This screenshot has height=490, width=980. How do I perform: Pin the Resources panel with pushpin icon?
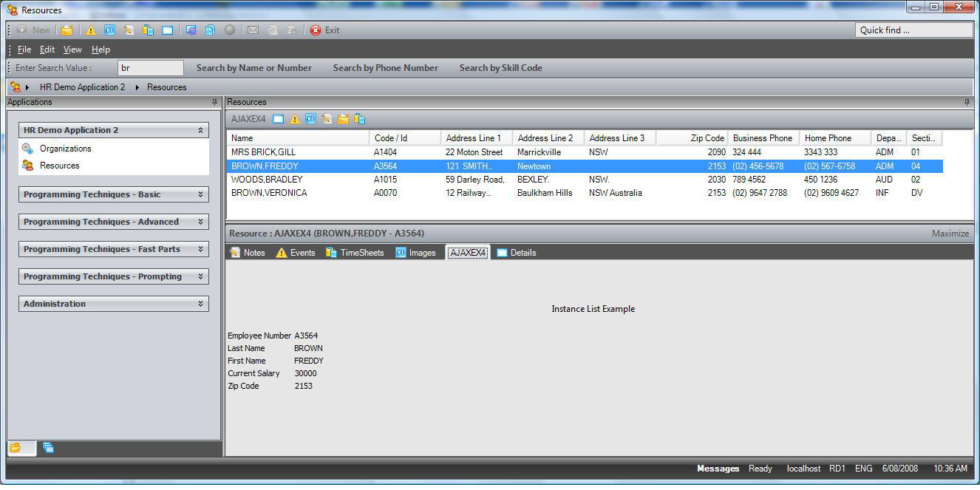pyautogui.click(x=967, y=102)
